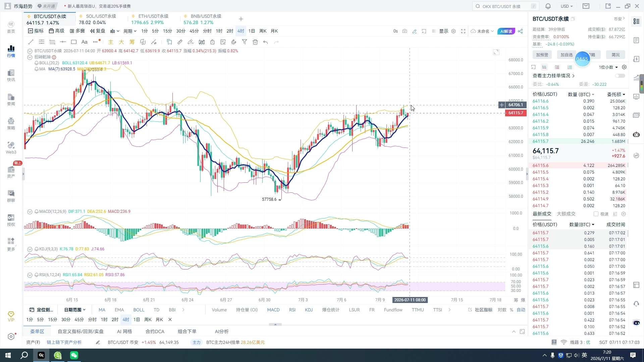Open the 日期范围 date range dropdown

(x=75, y=310)
